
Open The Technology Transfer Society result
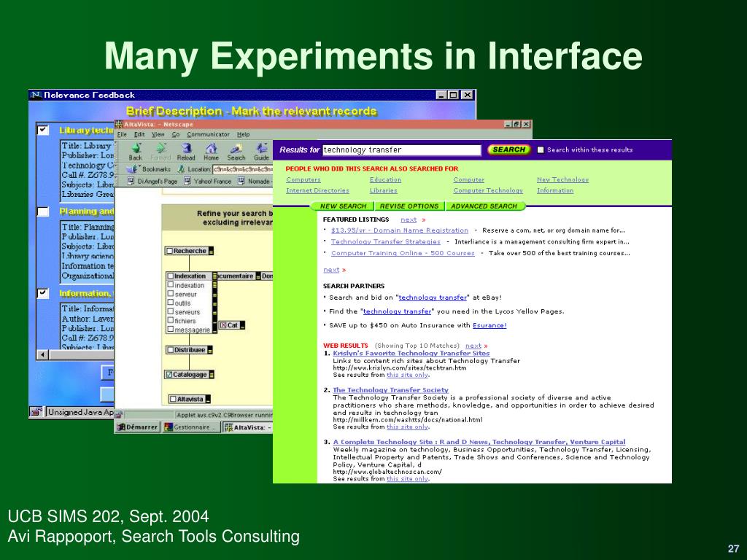[391, 390]
